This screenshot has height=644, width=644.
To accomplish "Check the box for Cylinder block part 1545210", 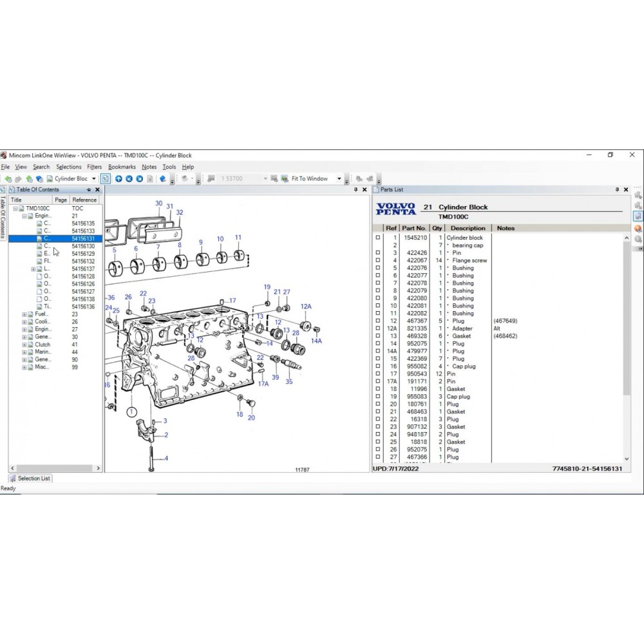I will tap(378, 238).
